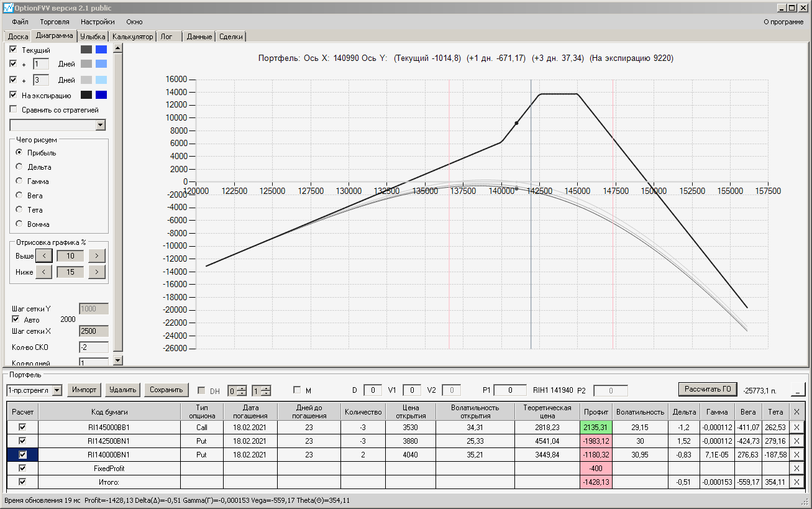This screenshot has height=509, width=812.
Task: Select the 'Дельта' radio button
Action: coord(19,167)
